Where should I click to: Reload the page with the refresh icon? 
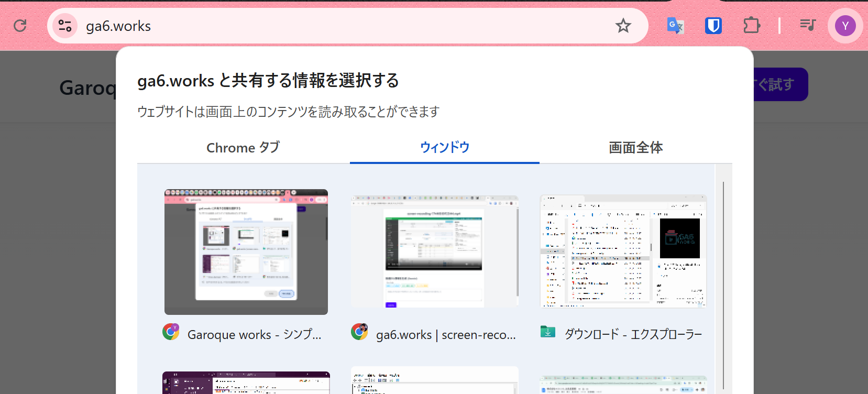pos(20,26)
